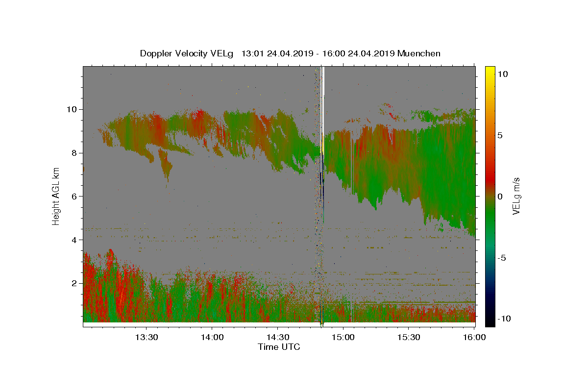
Task: Click the height tick label 8
Action: click(75, 153)
